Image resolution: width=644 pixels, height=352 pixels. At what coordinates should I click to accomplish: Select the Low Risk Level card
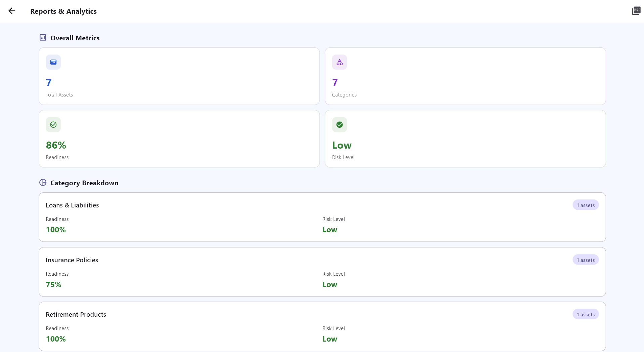click(465, 139)
